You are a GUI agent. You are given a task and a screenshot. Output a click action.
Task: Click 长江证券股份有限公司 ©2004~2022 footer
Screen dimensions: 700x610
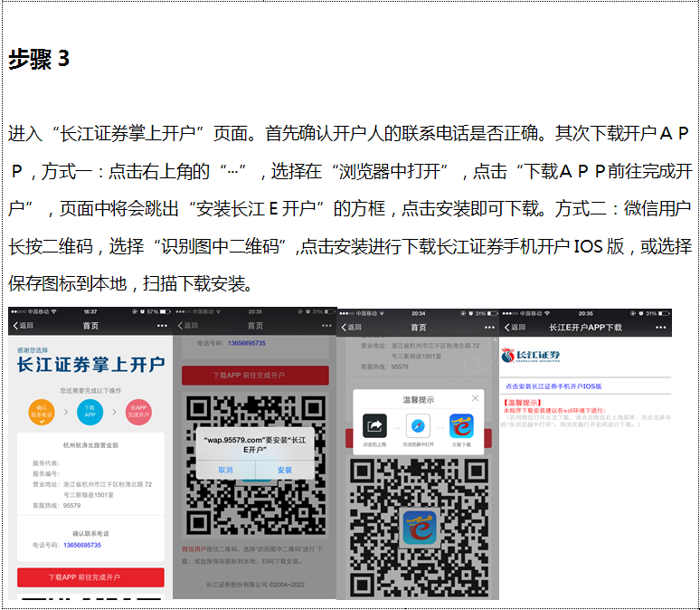(255, 585)
